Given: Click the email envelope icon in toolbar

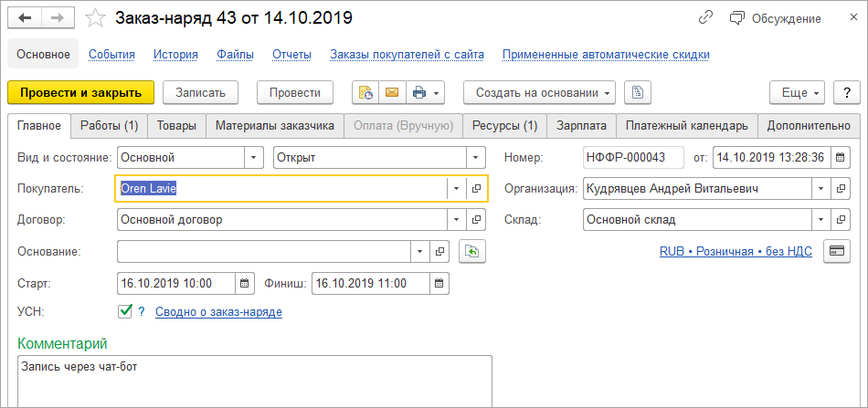Looking at the screenshot, I should pos(391,92).
